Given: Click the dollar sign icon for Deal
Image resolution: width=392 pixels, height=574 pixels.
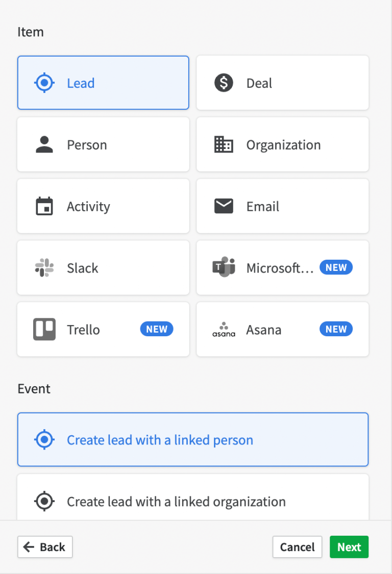Looking at the screenshot, I should point(224,82).
